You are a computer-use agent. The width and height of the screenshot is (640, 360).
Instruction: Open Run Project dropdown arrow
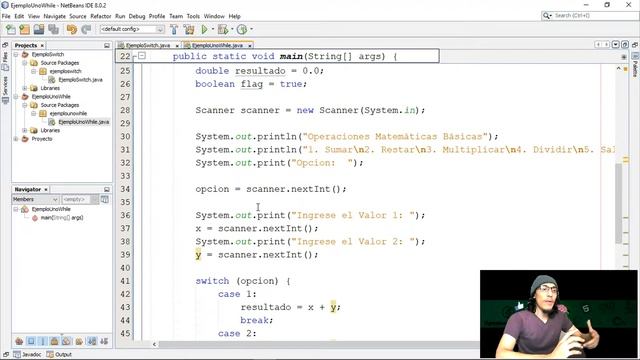click(x=213, y=29)
